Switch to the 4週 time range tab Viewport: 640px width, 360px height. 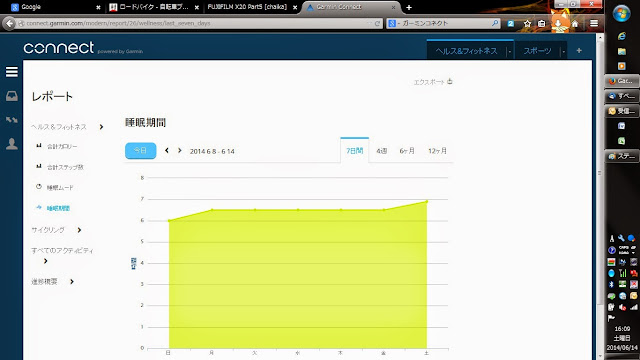pyautogui.click(x=382, y=151)
